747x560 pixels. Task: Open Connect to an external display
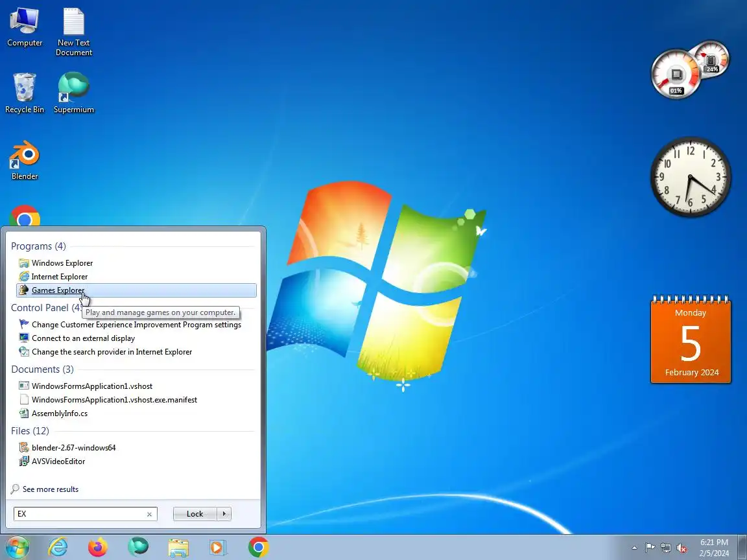[x=84, y=338]
